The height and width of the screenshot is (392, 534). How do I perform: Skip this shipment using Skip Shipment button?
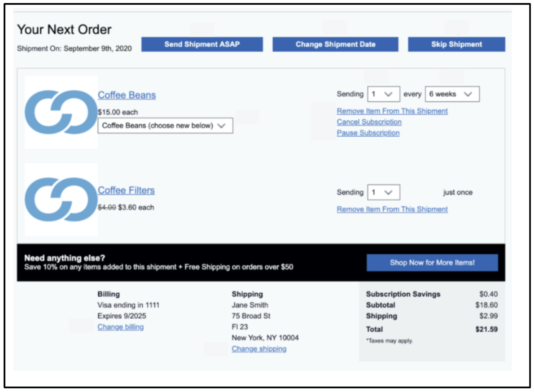(456, 44)
